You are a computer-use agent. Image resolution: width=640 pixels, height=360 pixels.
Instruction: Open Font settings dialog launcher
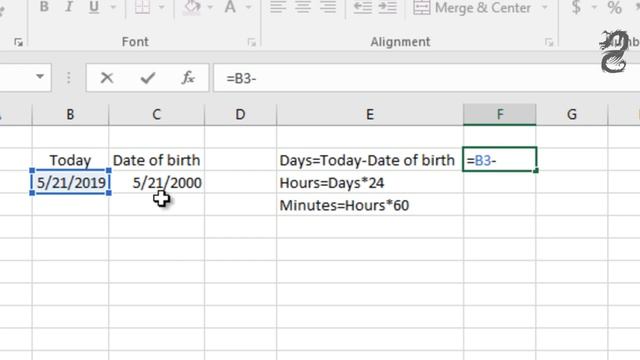[251, 42]
